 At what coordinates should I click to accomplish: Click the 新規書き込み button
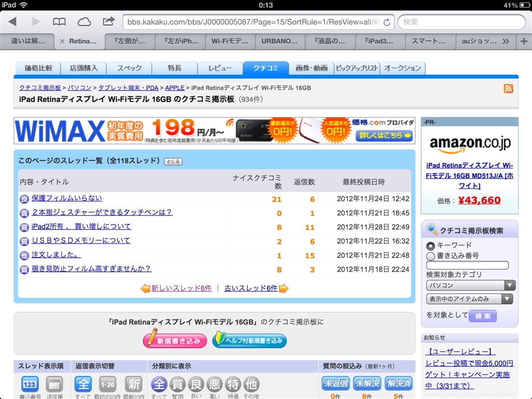[175, 340]
